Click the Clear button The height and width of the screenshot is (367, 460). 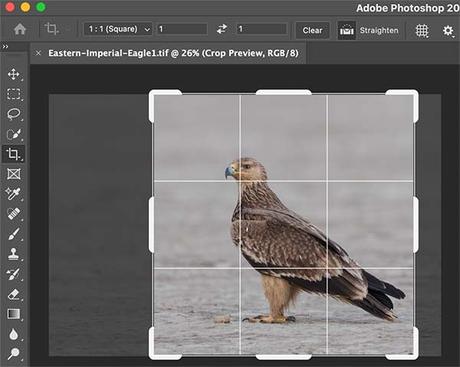[312, 30]
